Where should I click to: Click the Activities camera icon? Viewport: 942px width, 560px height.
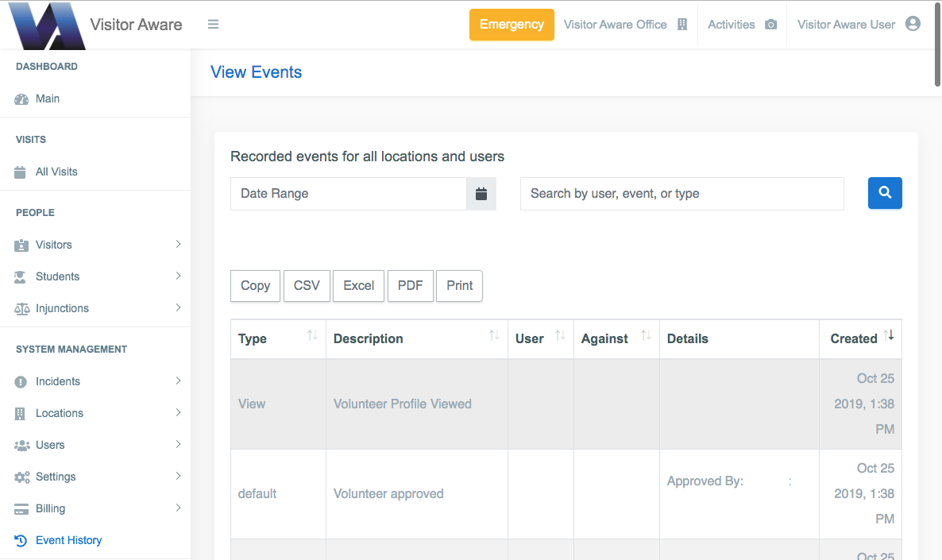[770, 25]
